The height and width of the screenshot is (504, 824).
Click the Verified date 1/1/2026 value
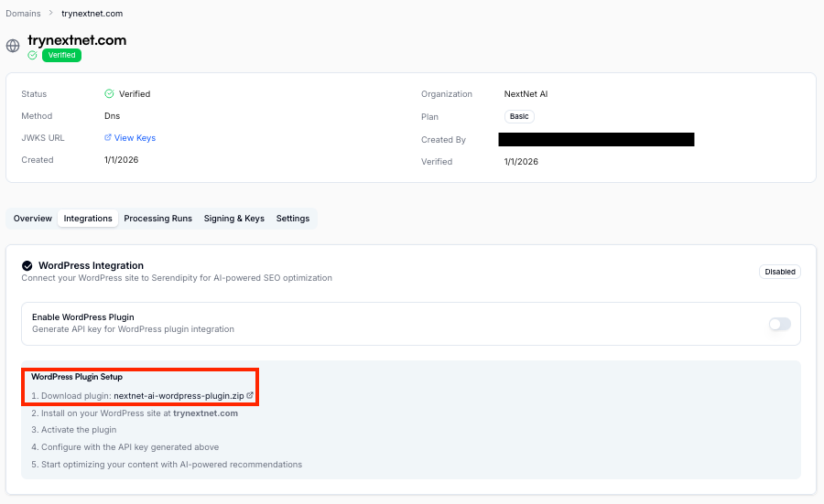(521, 162)
